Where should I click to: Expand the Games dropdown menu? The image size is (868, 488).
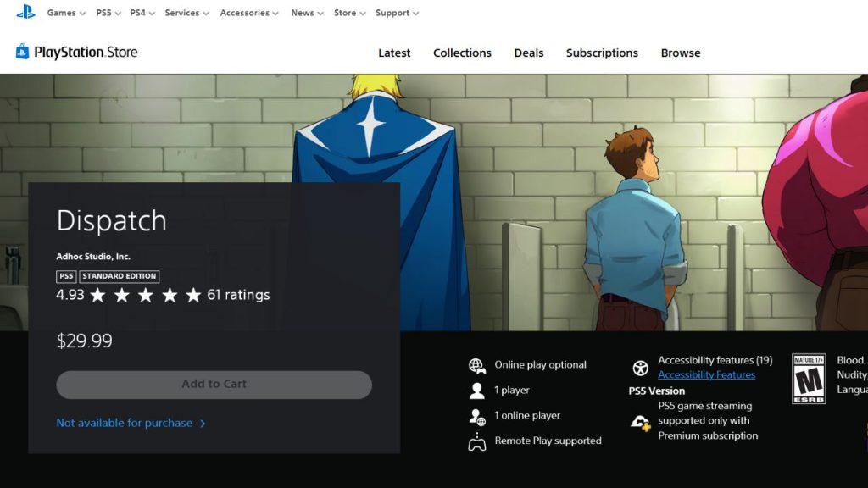tap(66, 13)
